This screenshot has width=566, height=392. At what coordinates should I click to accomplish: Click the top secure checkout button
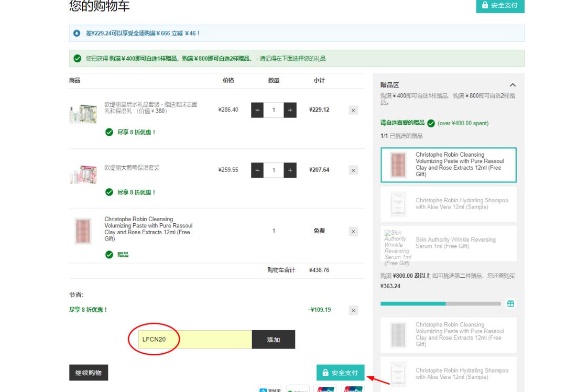(500, 5)
